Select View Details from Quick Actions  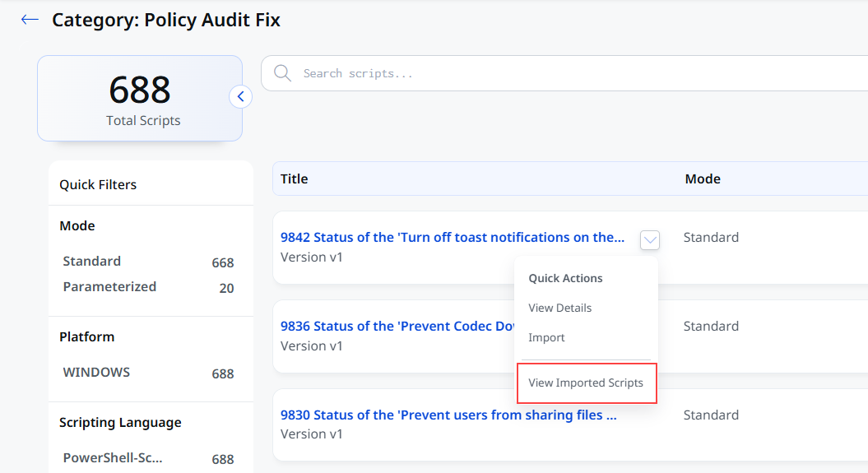point(559,308)
